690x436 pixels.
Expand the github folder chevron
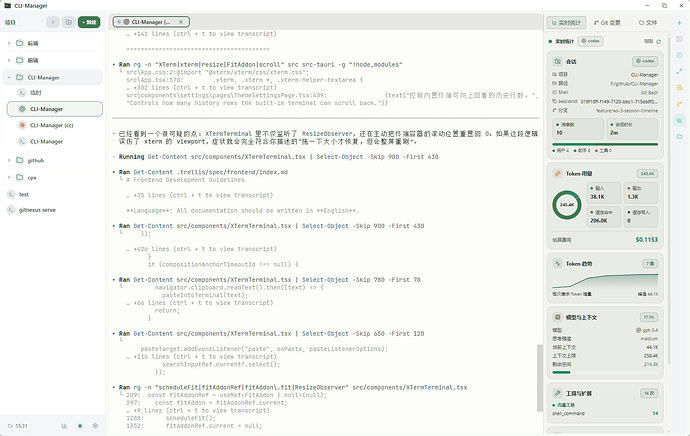click(x=9, y=160)
